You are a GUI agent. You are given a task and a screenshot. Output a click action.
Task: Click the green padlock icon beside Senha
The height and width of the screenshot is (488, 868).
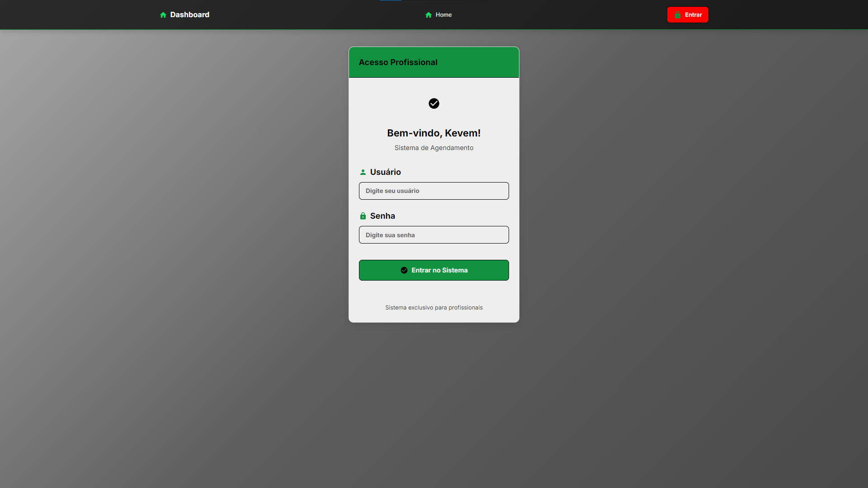point(363,216)
